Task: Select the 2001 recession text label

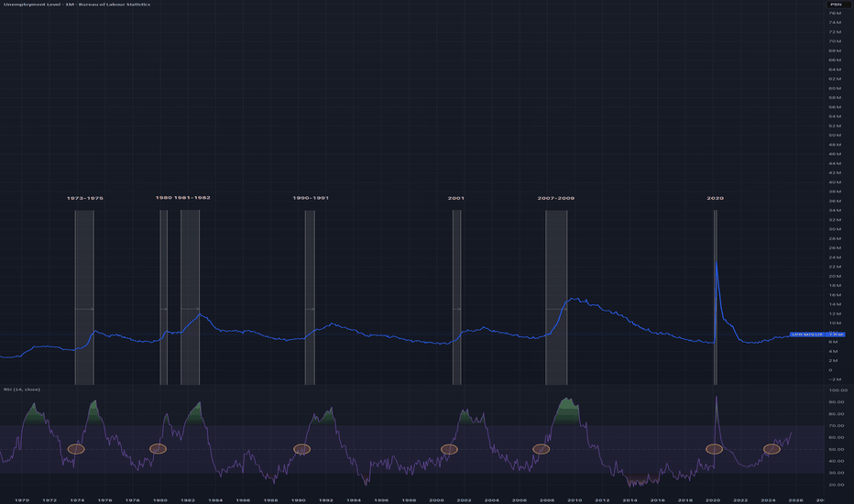Action: tap(456, 198)
